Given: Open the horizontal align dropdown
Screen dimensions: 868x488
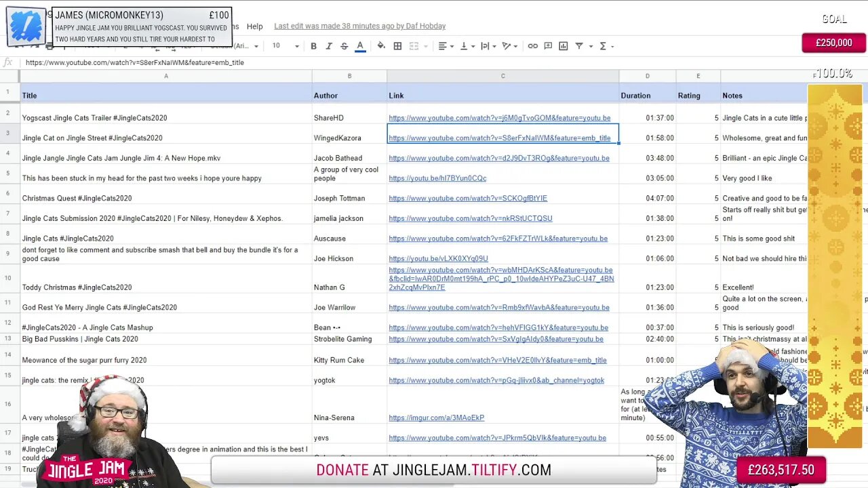Looking at the screenshot, I should (x=446, y=46).
